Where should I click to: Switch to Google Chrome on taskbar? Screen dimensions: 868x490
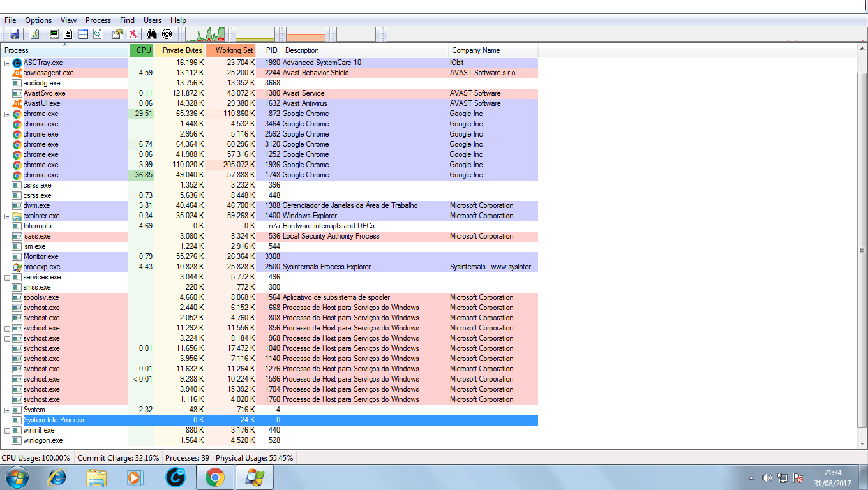(x=214, y=477)
